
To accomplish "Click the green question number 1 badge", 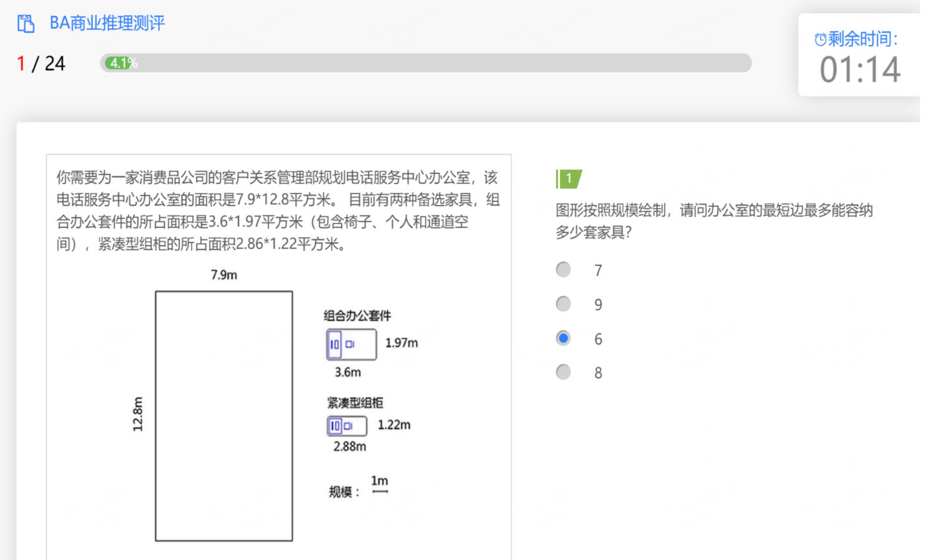I will [569, 179].
